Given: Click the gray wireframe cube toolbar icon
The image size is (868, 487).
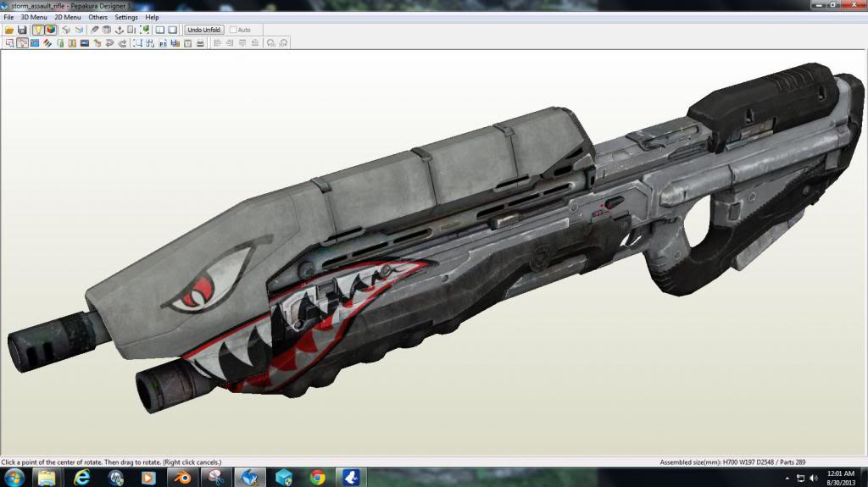Looking at the screenshot, I should pos(66,30).
